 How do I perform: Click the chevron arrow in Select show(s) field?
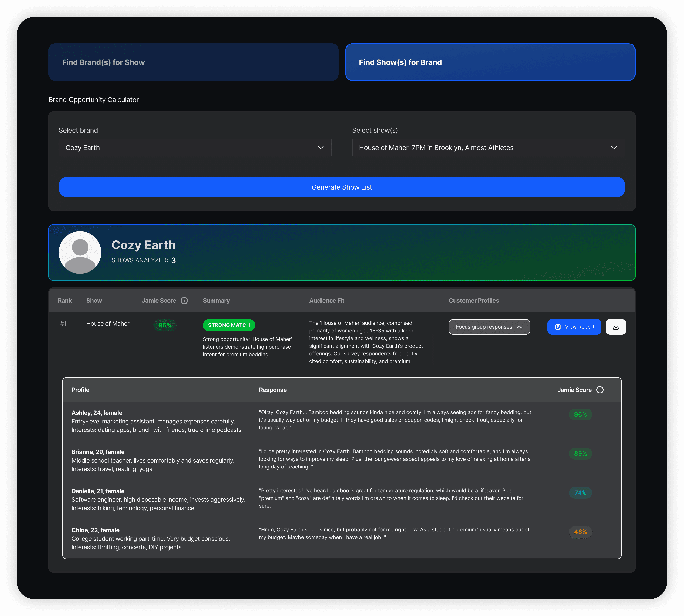[x=614, y=148]
